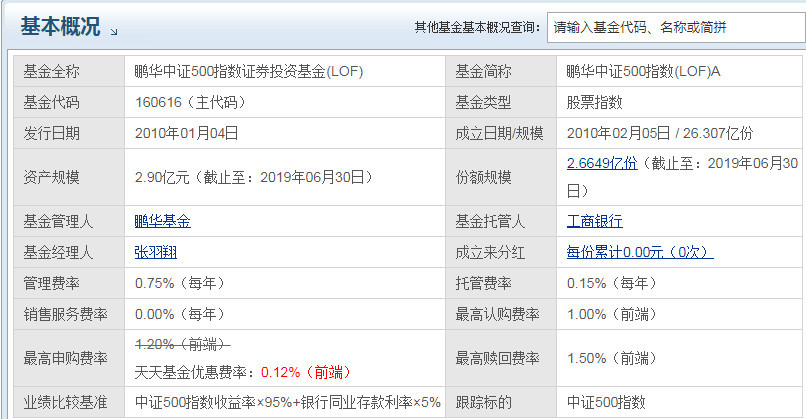Open the 每份累计0.00元（0次） dividend link
The width and height of the screenshot is (806, 419).
coord(640,252)
